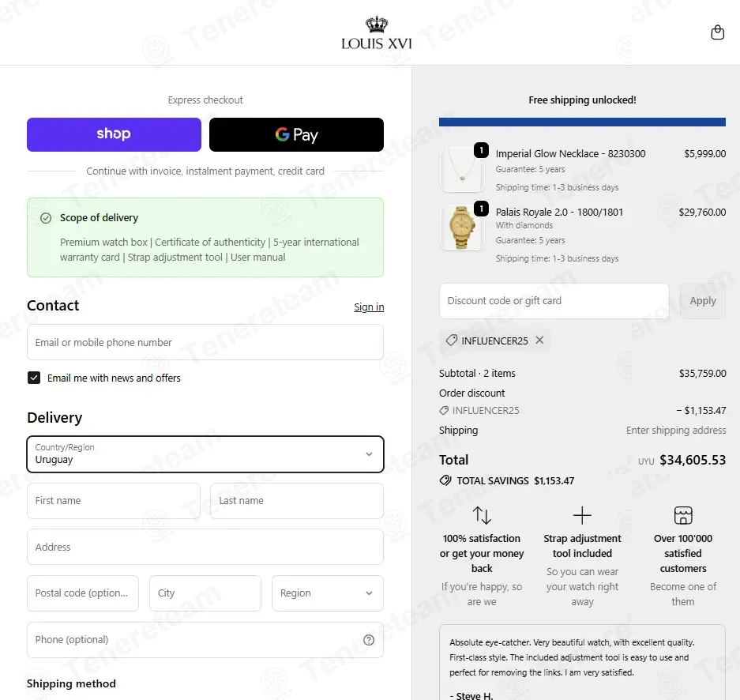Focus the Discount code or gift card field
Screen dimensions: 740x700
554,301
